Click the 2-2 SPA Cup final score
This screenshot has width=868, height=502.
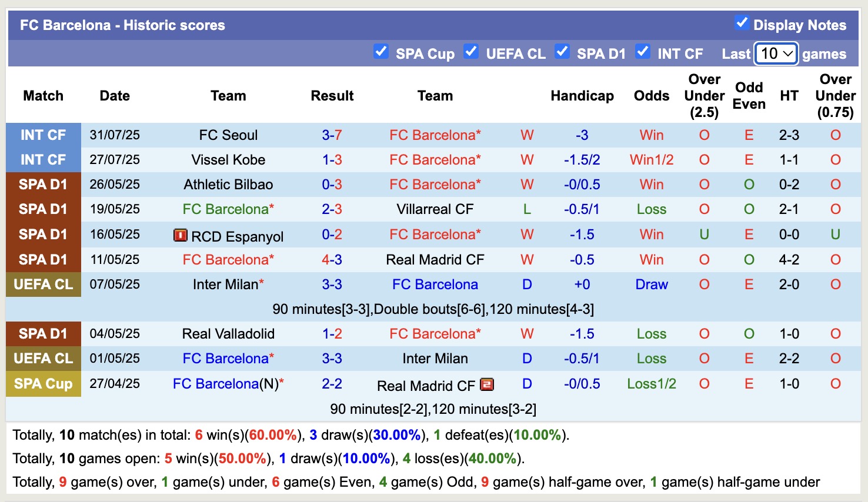click(332, 384)
